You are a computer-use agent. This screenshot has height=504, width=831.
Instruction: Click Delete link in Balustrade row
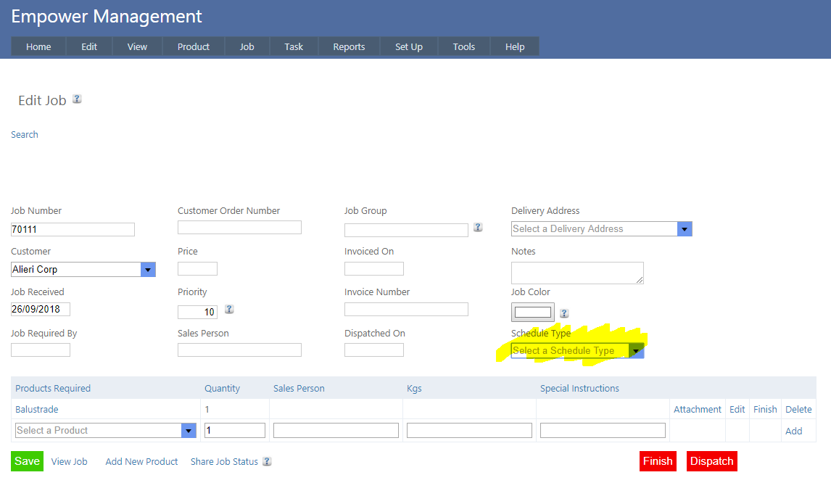(798, 409)
